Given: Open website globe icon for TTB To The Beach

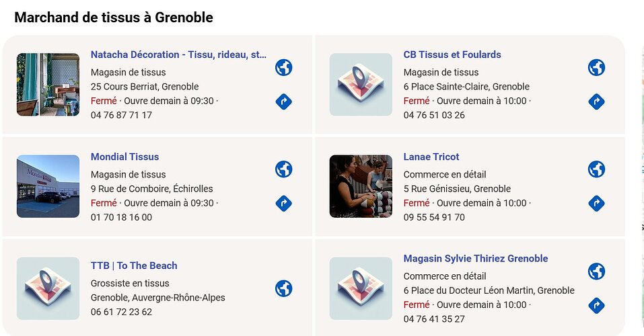Looking at the screenshot, I should [x=284, y=288].
